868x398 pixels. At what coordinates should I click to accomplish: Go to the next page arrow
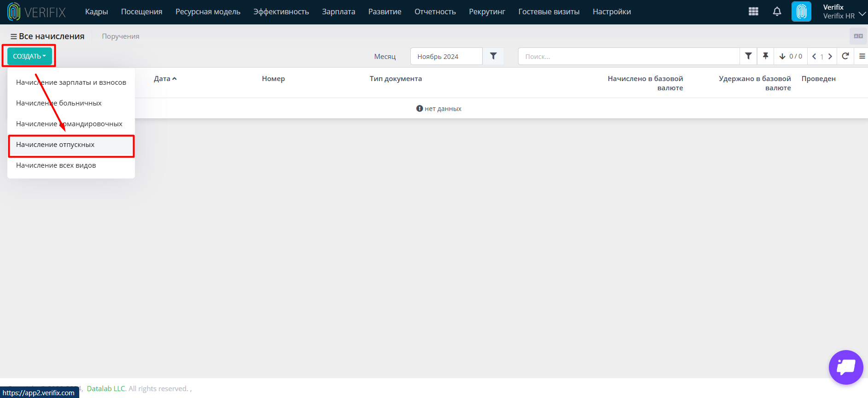(830, 56)
